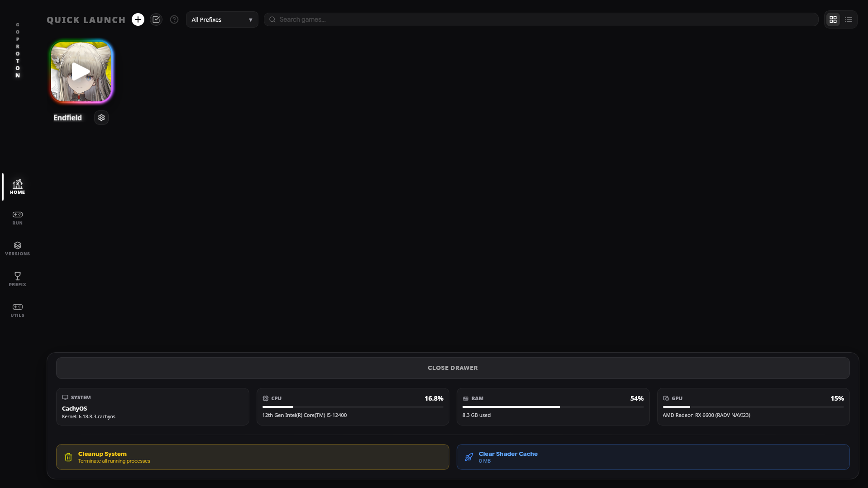
Task: Click the RAM memory icon
Action: (x=466, y=398)
